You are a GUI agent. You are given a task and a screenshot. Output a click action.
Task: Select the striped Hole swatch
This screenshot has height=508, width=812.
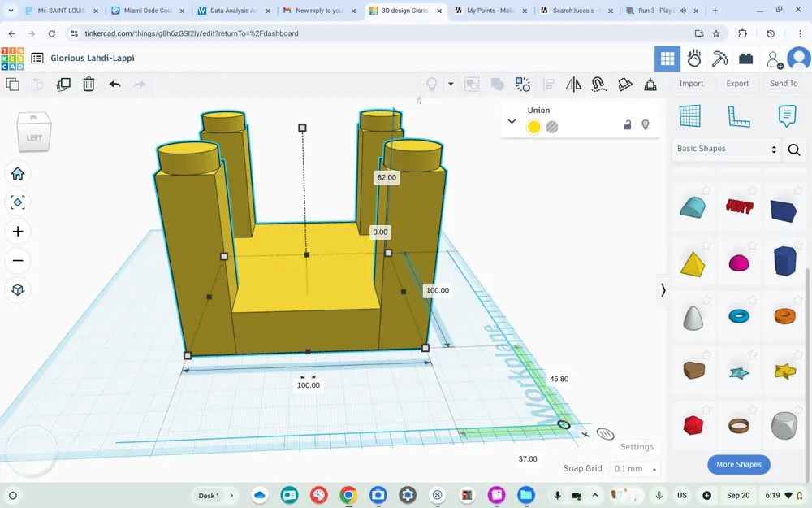[x=552, y=127]
